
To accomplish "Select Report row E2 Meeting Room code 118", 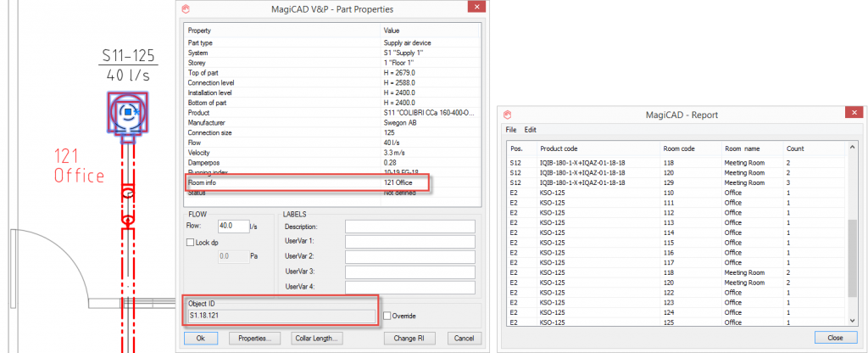I will (x=677, y=272).
